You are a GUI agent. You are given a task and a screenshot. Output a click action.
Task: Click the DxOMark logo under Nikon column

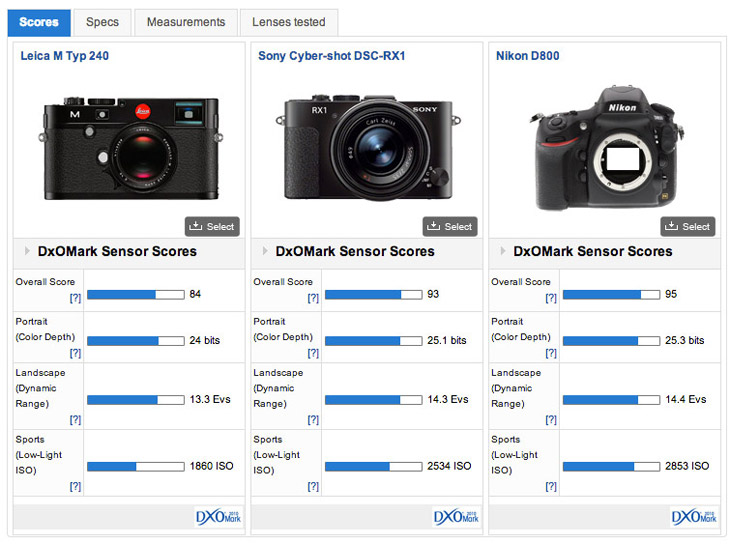pyautogui.click(x=694, y=517)
